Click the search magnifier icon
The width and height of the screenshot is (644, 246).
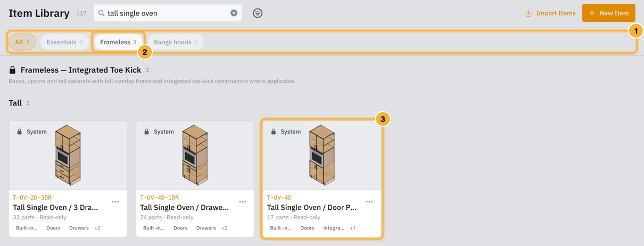[x=101, y=13]
